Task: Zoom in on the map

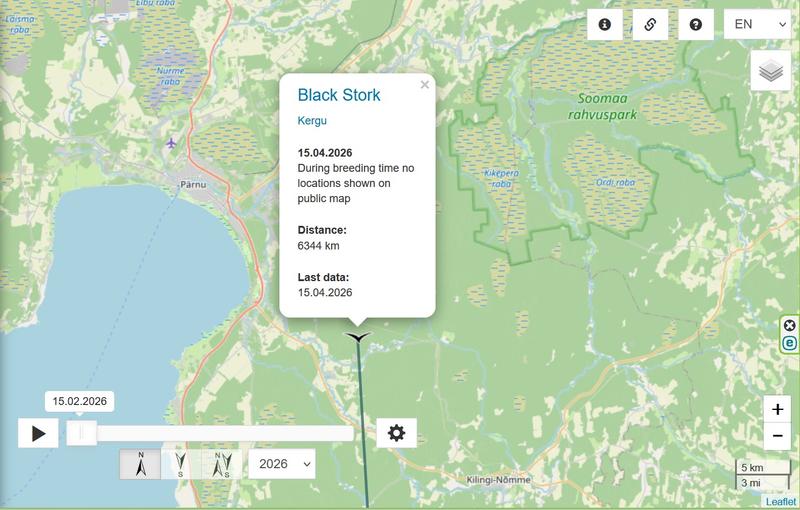Action: tap(777, 409)
